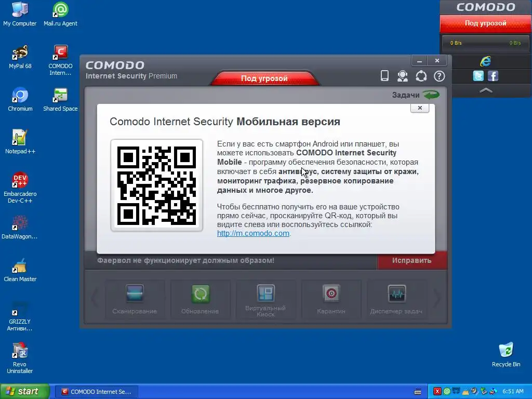Select the MyPal 68 desktop icon
This screenshot has height=399, width=532.
pyautogui.click(x=20, y=57)
